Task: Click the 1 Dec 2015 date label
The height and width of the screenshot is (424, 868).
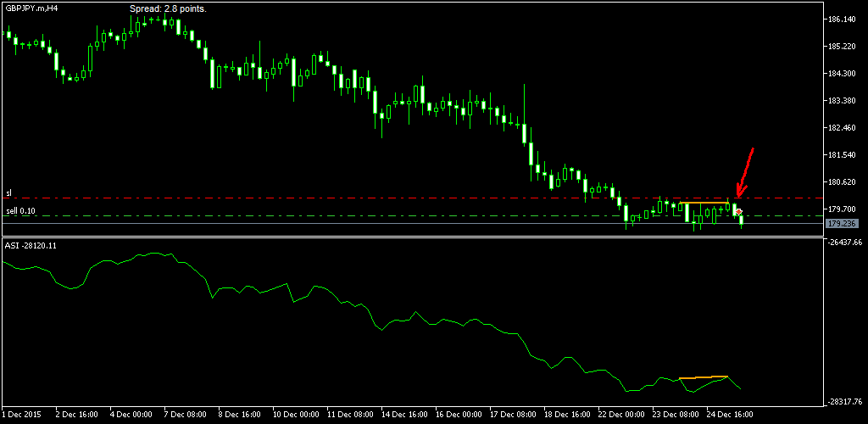Action: point(21,414)
